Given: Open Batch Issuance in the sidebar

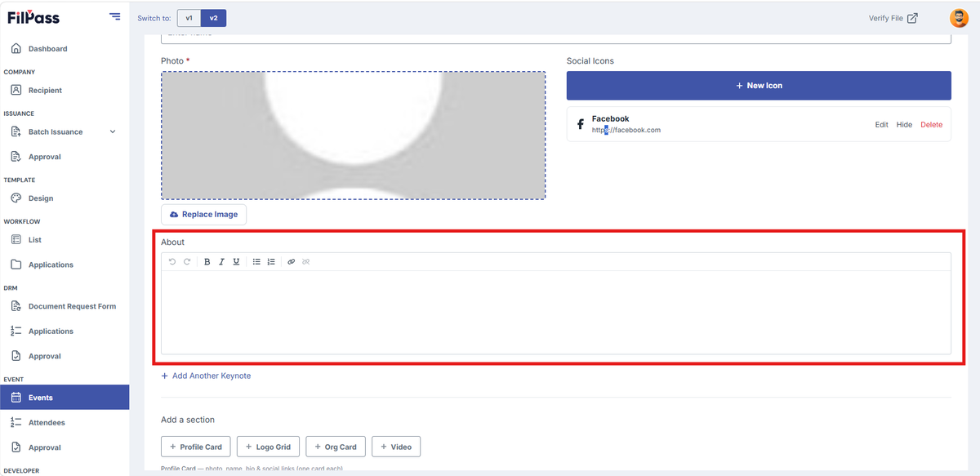Looking at the screenshot, I should tap(56, 132).
